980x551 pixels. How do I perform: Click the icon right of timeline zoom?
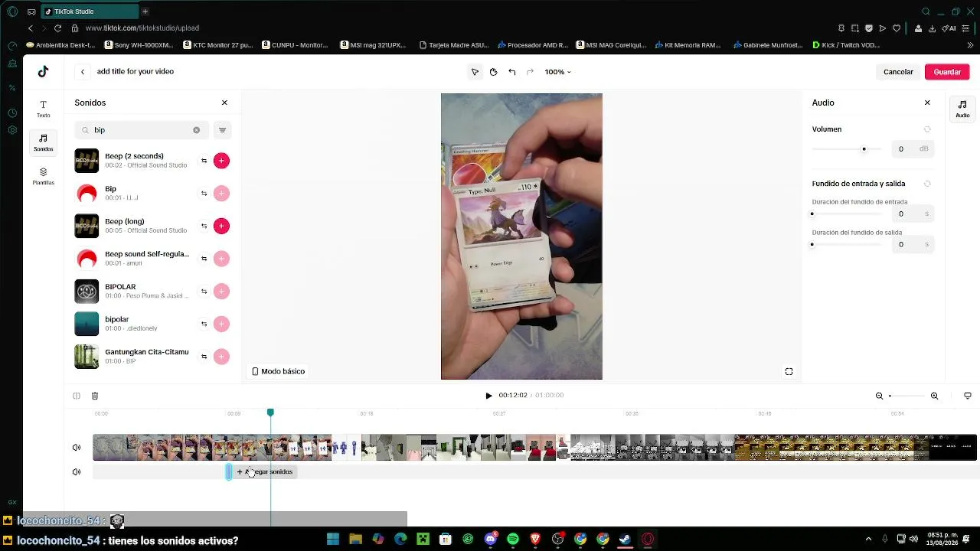(968, 396)
